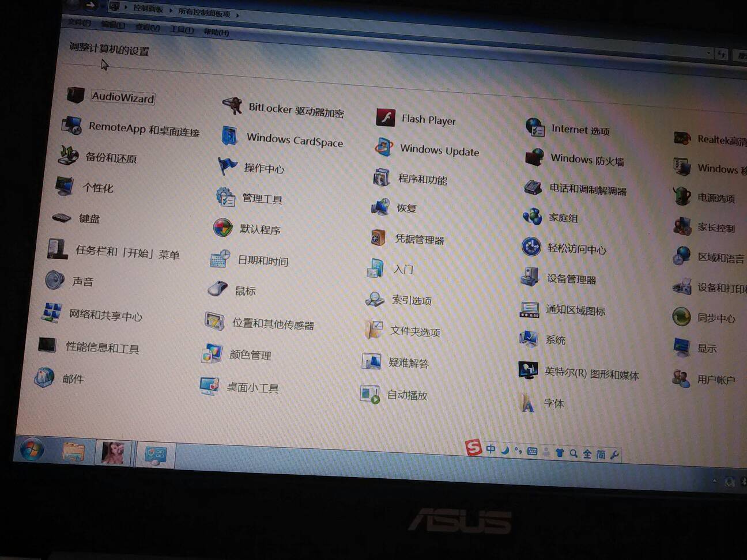Click the 通知区域图标 link
Viewport: 747px width, 560px height.
[576, 310]
